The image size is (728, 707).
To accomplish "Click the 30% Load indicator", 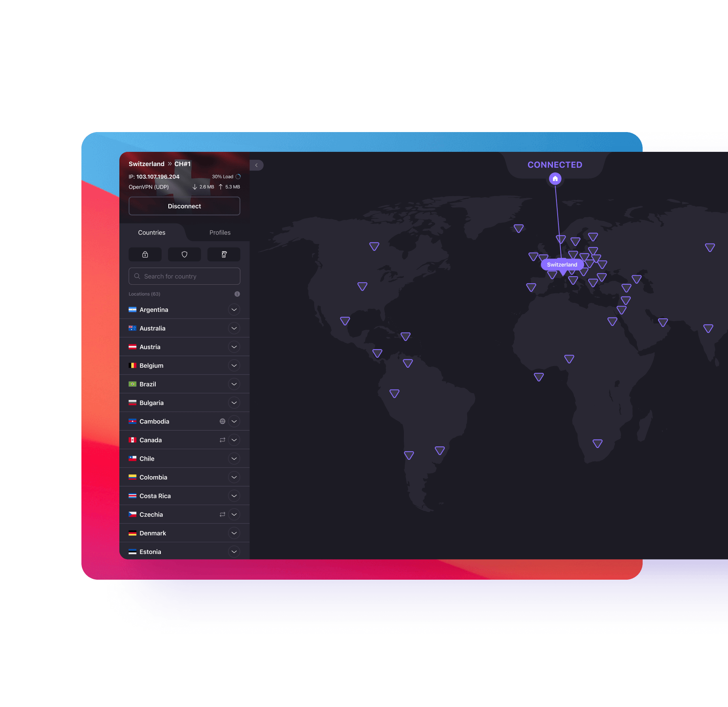I will pos(222,176).
